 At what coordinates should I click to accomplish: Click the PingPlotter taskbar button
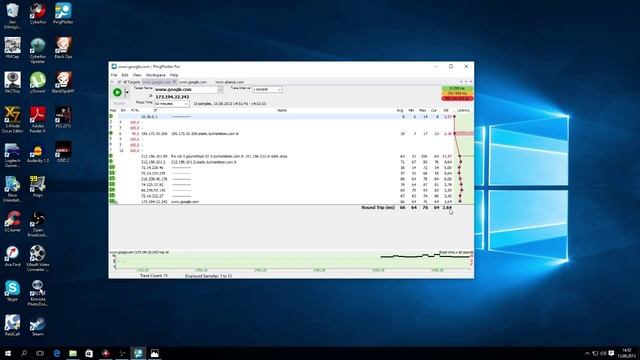click(x=138, y=353)
